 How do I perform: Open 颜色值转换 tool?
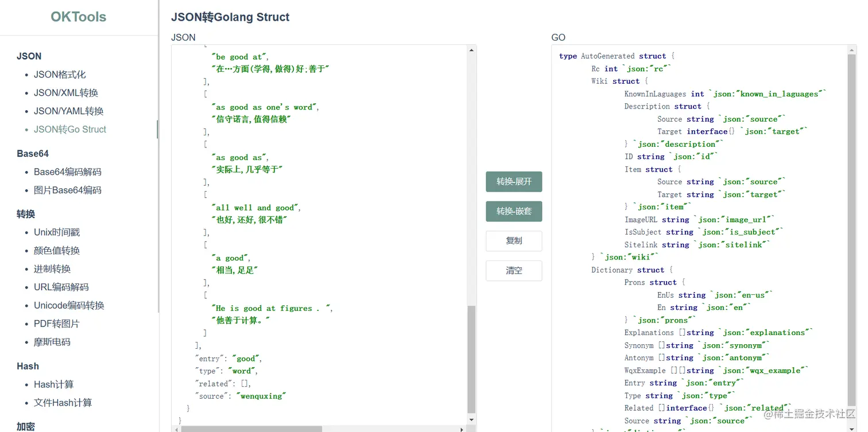(57, 251)
